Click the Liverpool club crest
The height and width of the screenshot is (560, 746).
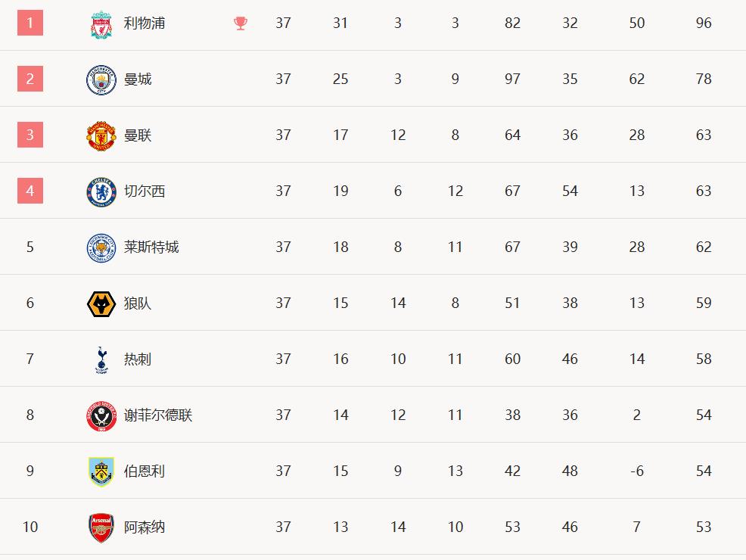tap(101, 23)
